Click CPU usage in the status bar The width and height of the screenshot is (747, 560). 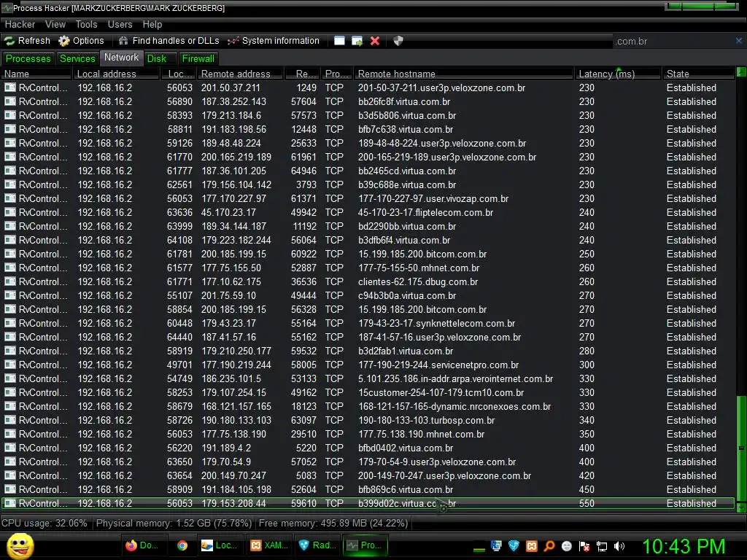coord(44,523)
